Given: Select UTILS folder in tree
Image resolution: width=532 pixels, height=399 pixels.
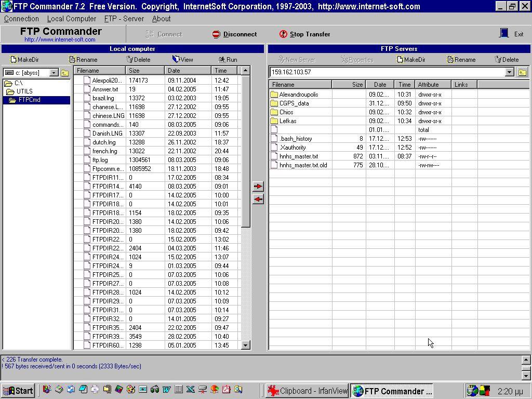Looking at the screenshot, I should click(20, 91).
